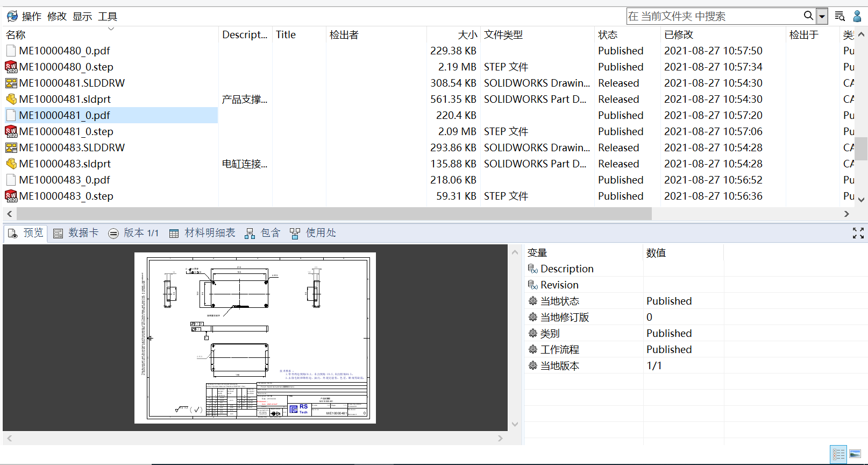Switch to the 材料明细表 tab
The width and height of the screenshot is (868, 465).
coord(202,233)
